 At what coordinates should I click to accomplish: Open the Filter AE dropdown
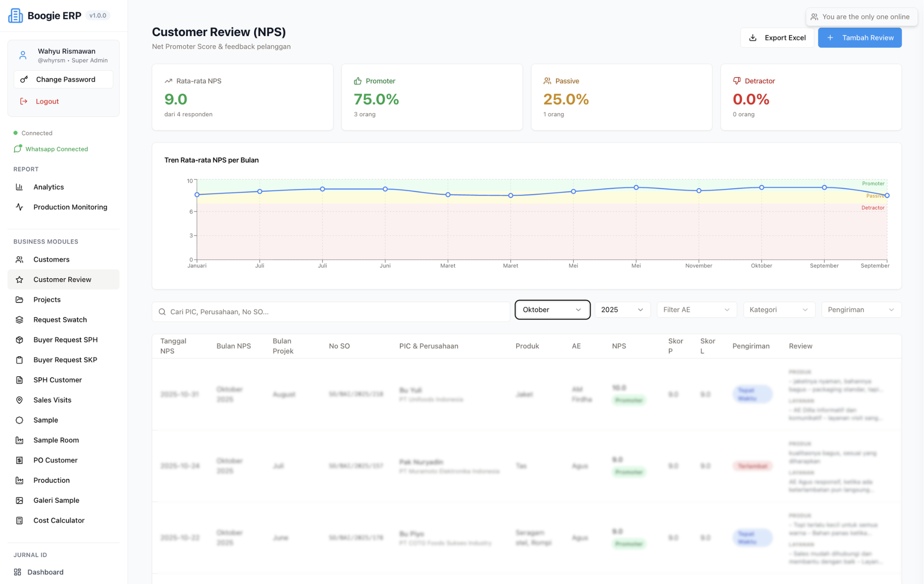[x=696, y=310]
